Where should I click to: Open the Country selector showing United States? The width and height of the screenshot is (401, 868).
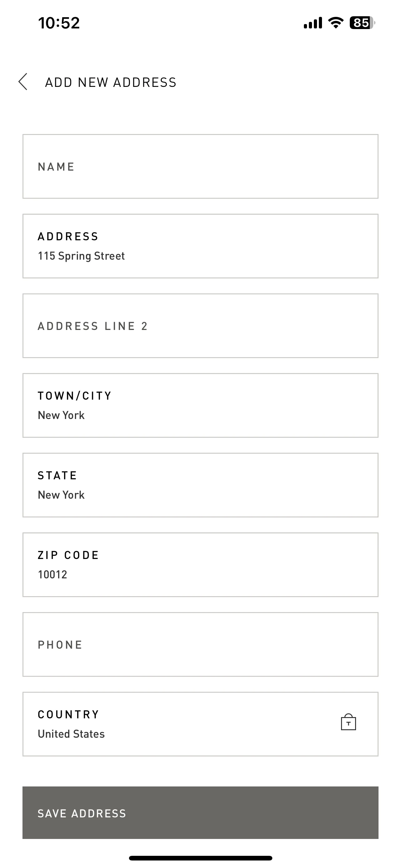[x=200, y=724]
